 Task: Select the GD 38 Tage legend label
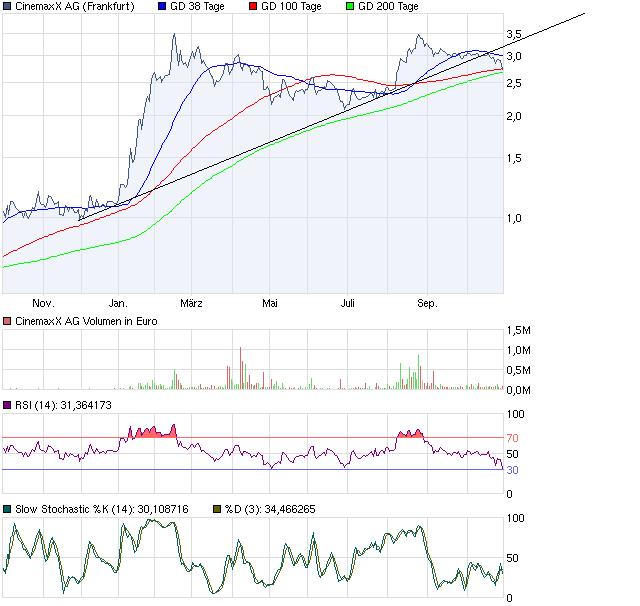pos(199,7)
